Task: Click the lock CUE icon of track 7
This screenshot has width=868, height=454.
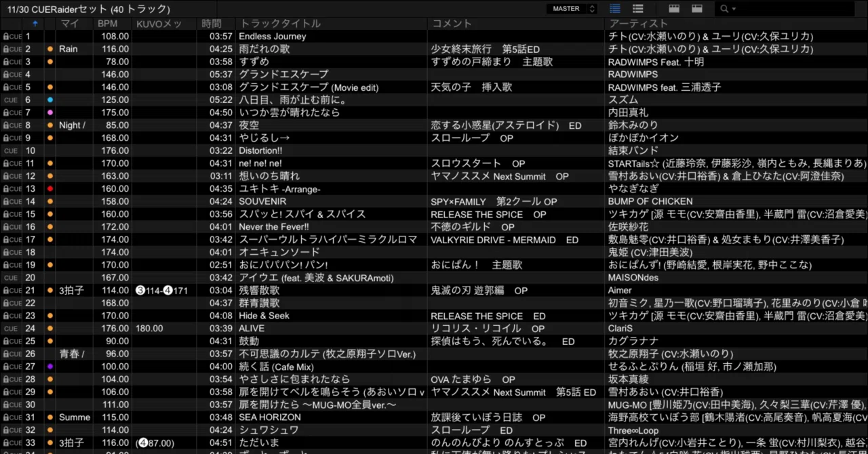Action: [x=12, y=112]
